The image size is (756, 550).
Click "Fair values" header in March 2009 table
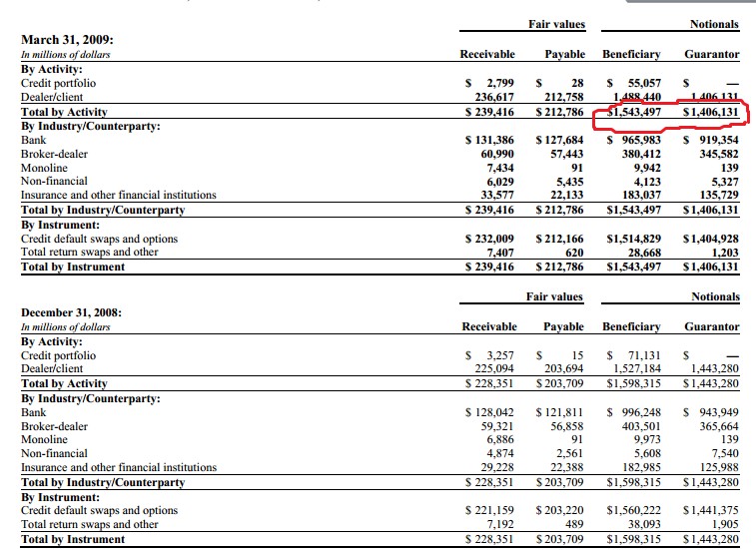point(557,24)
